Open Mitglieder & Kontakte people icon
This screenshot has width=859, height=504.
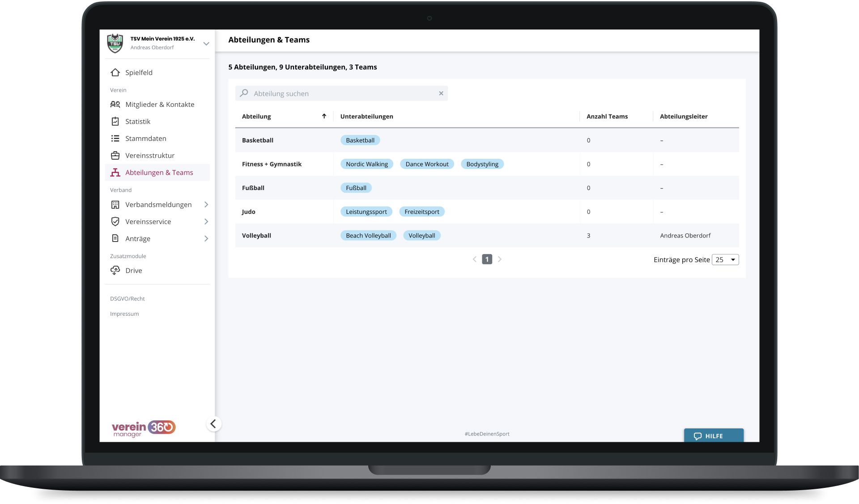coord(115,104)
